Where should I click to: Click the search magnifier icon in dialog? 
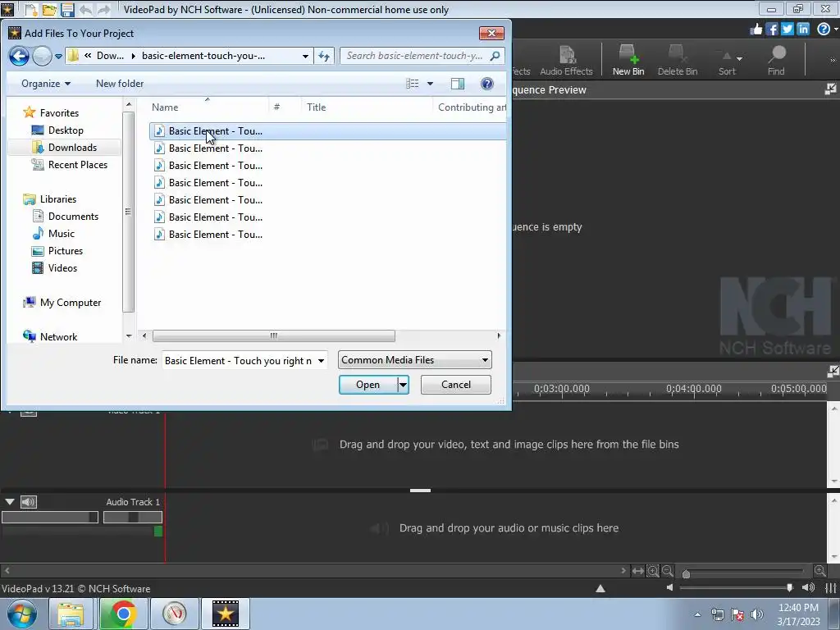point(495,56)
